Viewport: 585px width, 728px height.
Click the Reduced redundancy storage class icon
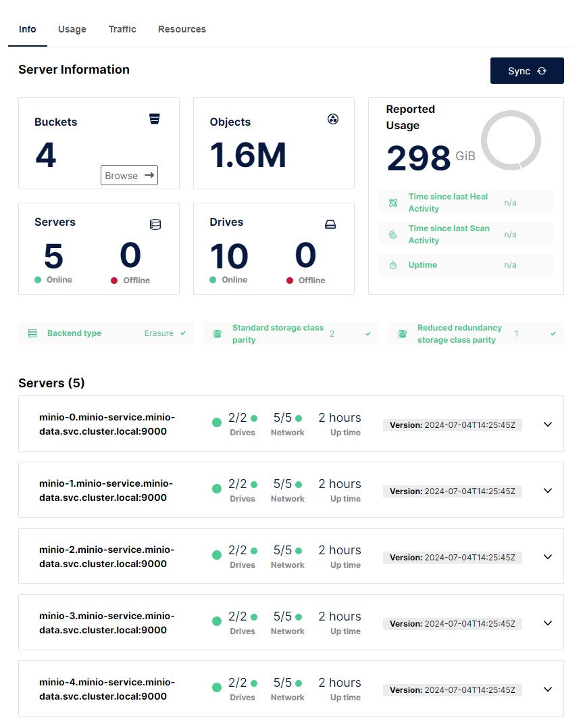coord(403,334)
